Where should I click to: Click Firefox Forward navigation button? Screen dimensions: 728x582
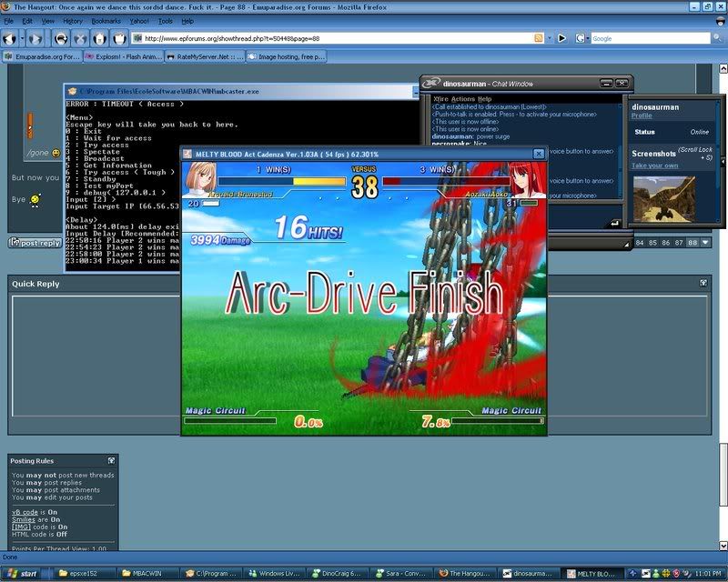pyautogui.click(x=35, y=38)
